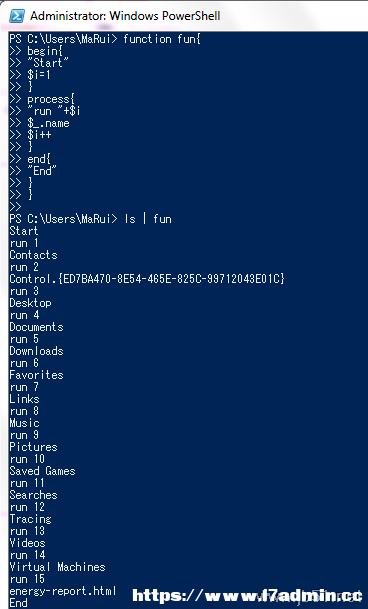Click the 'Saved Games' output line
This screenshot has height=609, width=368.
click(42, 471)
